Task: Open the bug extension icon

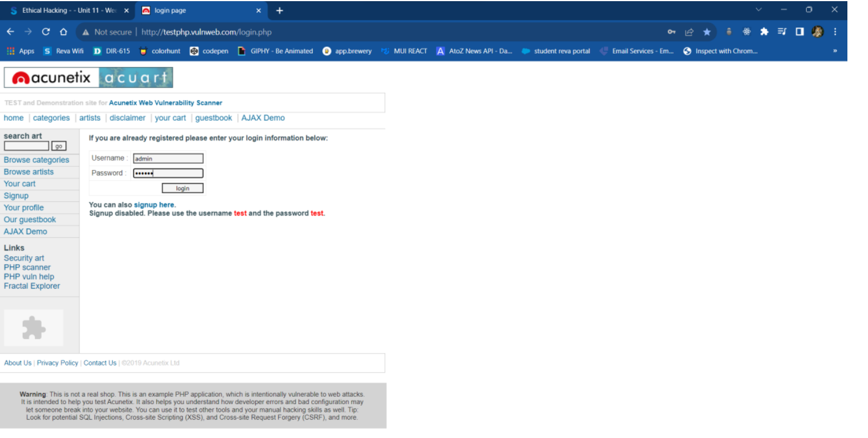Action: (729, 32)
